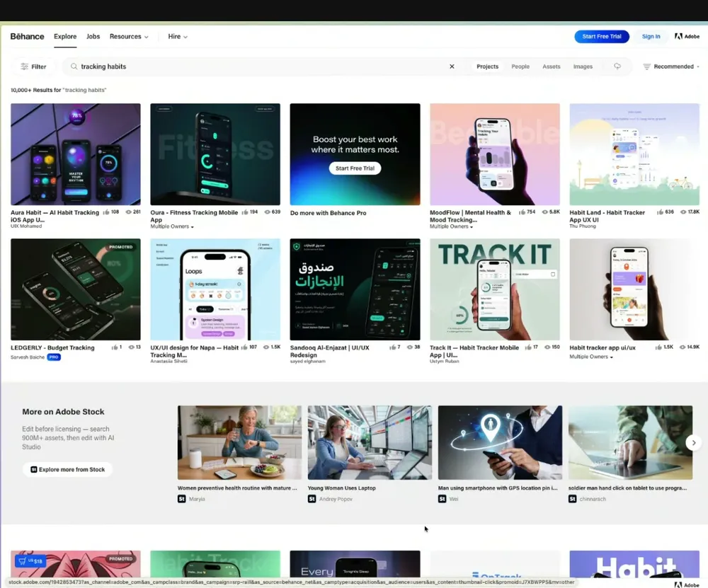Click views eye icon on Aura Habit
Viewport: 708px width, 588px height.
coord(128,212)
